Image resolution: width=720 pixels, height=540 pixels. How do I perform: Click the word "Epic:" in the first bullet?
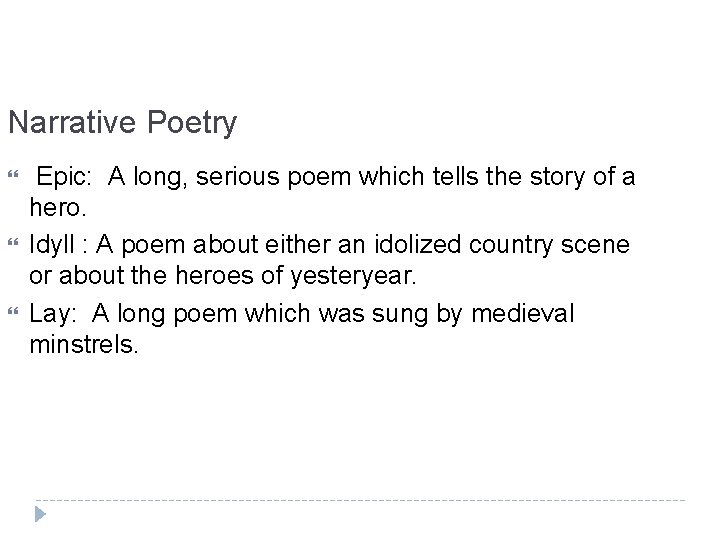pos(66,178)
